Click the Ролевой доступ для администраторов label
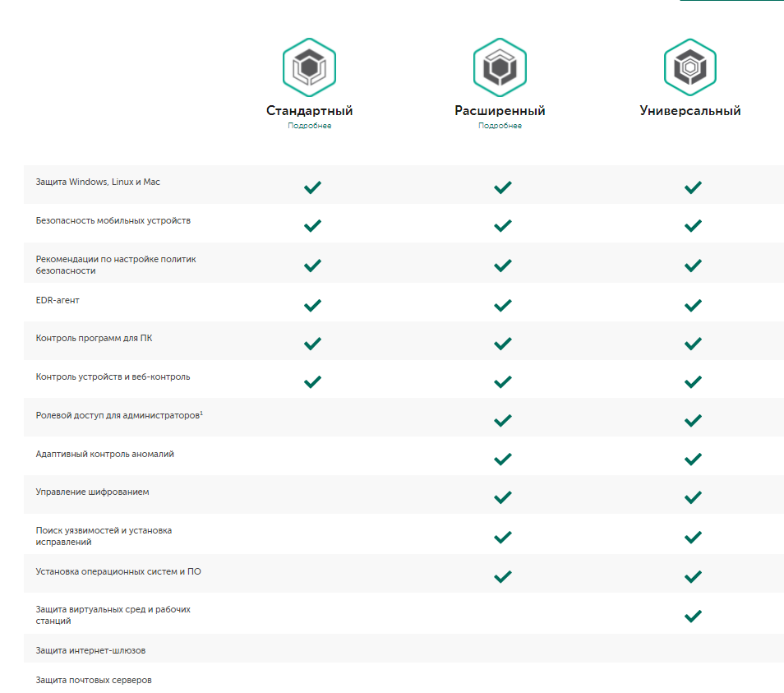 pos(119,415)
